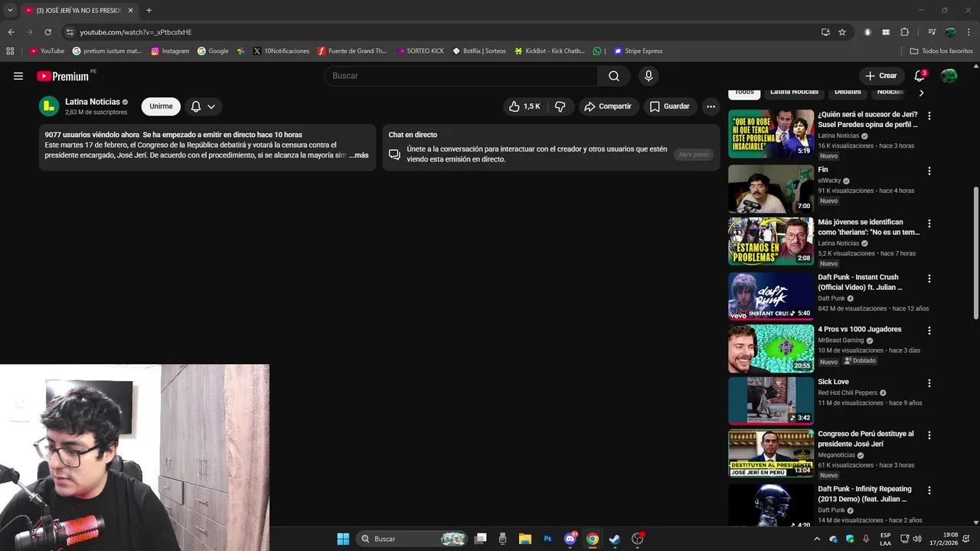Select the Todos chip
This screenshot has height=551, width=980.
click(744, 92)
